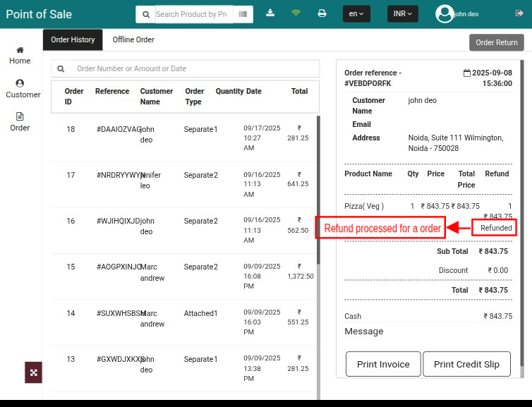Select order #WJIHQIXJD
532x407 pixels.
click(183, 230)
